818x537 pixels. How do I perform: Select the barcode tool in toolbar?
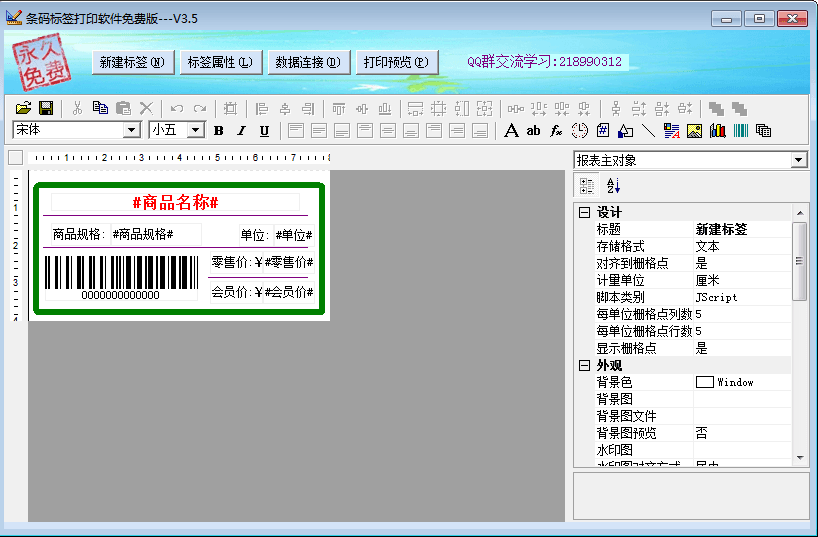pyautogui.click(x=741, y=131)
